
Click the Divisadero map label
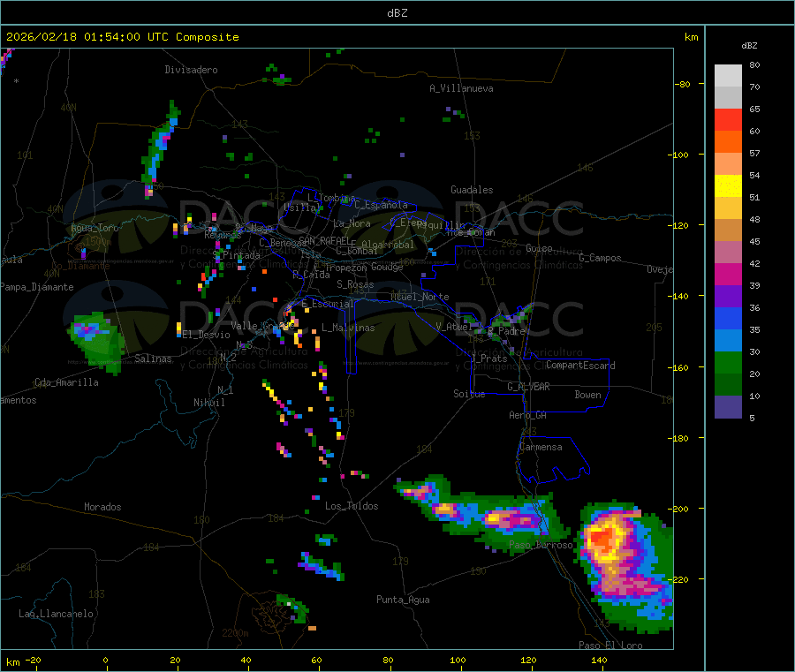tap(191, 70)
